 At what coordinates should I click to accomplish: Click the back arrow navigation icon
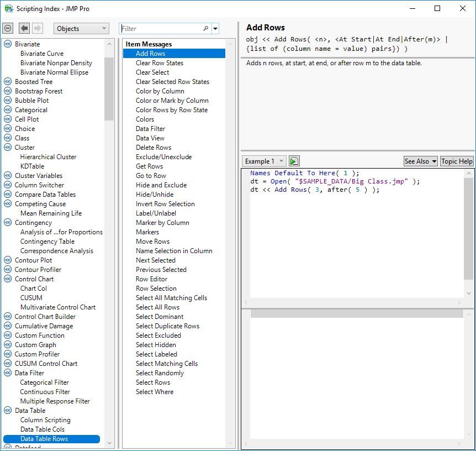tap(24, 28)
